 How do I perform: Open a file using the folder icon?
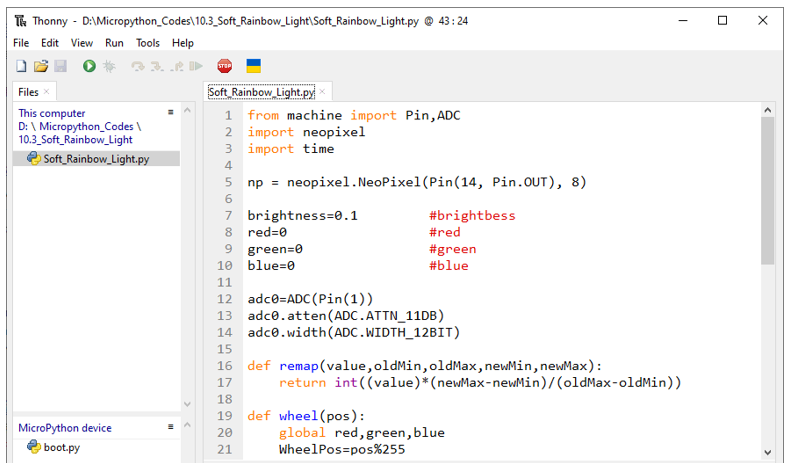[41, 66]
